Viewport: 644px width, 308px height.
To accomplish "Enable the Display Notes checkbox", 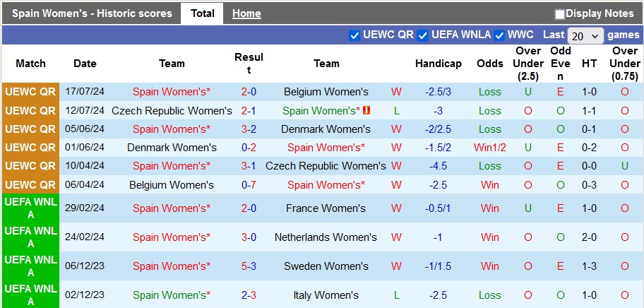I will pyautogui.click(x=560, y=14).
